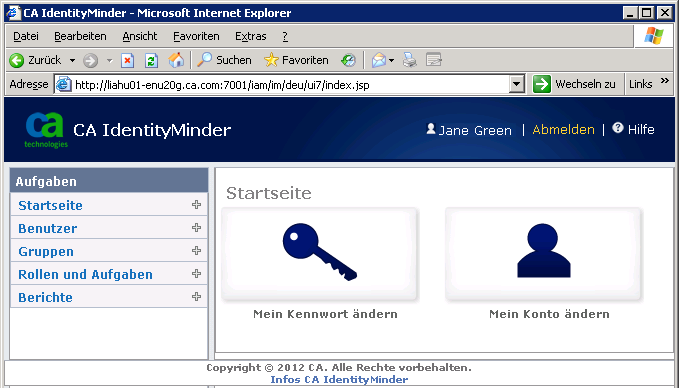Image resolution: width=684 pixels, height=388 pixels.
Task: Click the grey forward arrow button
Action: 90,60
